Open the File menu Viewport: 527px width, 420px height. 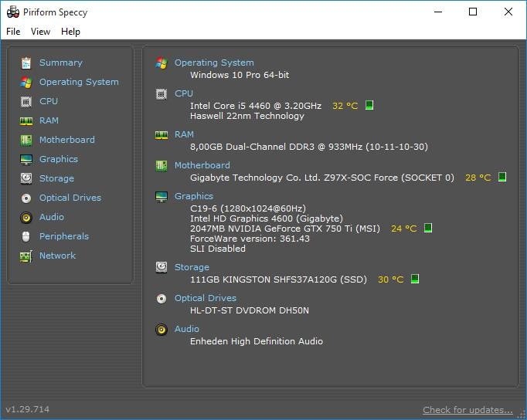pyautogui.click(x=13, y=32)
